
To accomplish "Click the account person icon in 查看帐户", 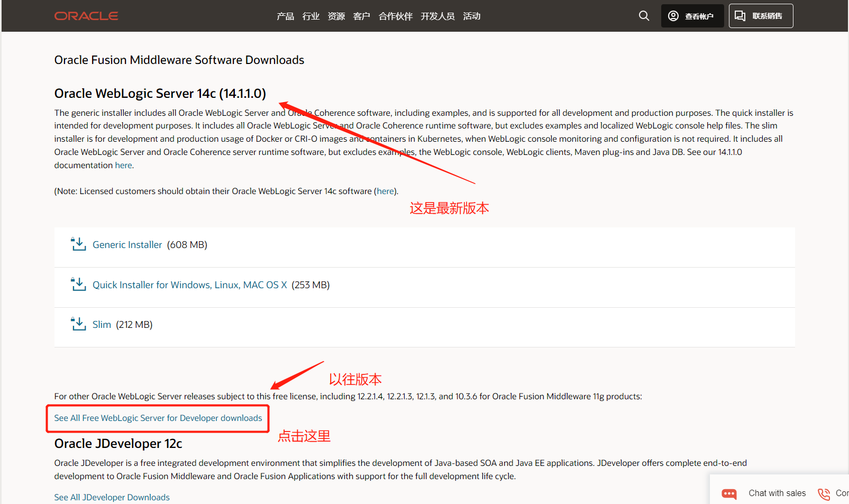I will pyautogui.click(x=673, y=15).
